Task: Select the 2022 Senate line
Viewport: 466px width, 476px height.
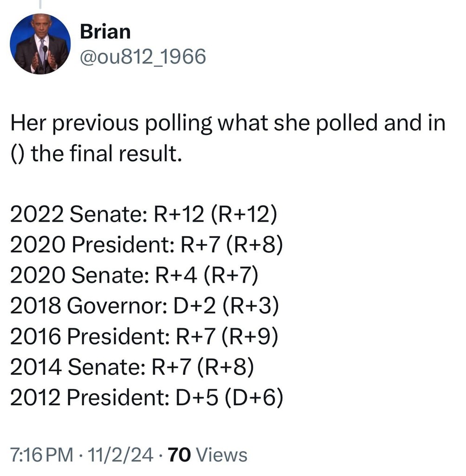Action: 143,216
